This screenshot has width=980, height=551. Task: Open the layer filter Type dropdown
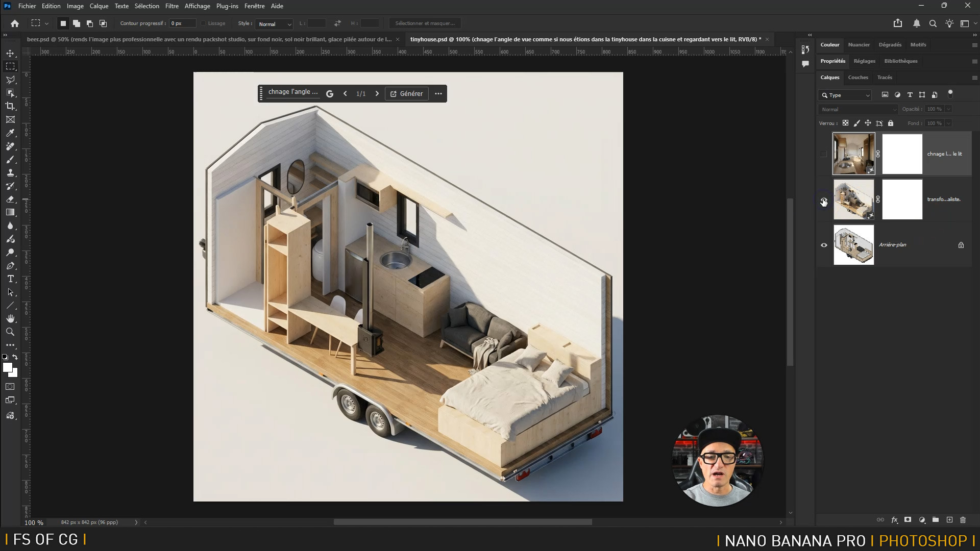point(845,95)
